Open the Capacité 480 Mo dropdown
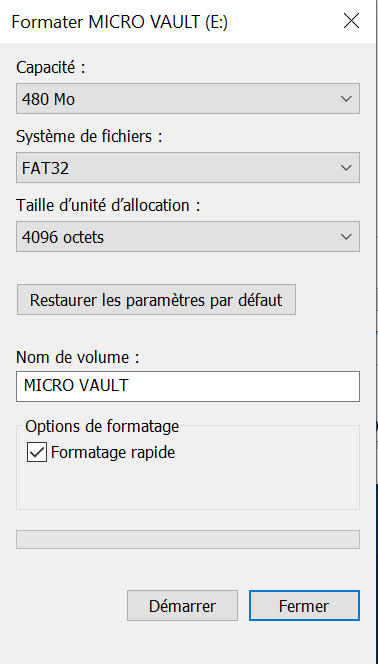The width and height of the screenshot is (378, 664). (188, 99)
